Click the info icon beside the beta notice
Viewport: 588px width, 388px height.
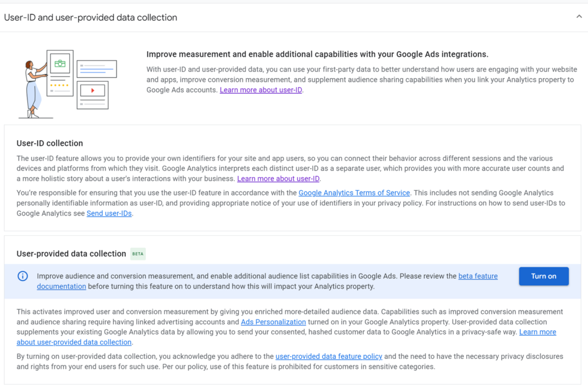click(x=22, y=276)
